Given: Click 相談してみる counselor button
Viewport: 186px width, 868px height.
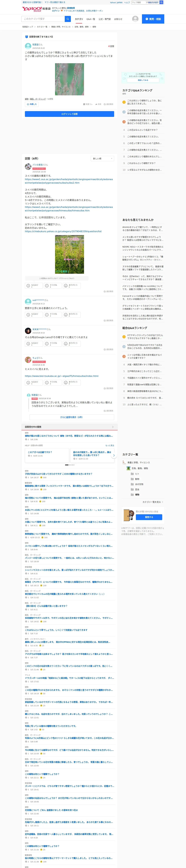Looking at the screenshot, I should coord(143,80).
